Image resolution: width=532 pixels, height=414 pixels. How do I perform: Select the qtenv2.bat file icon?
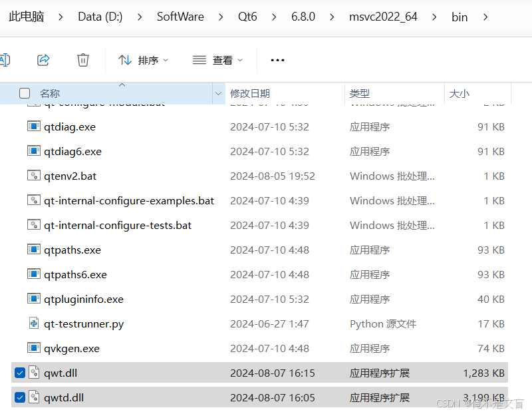point(34,175)
